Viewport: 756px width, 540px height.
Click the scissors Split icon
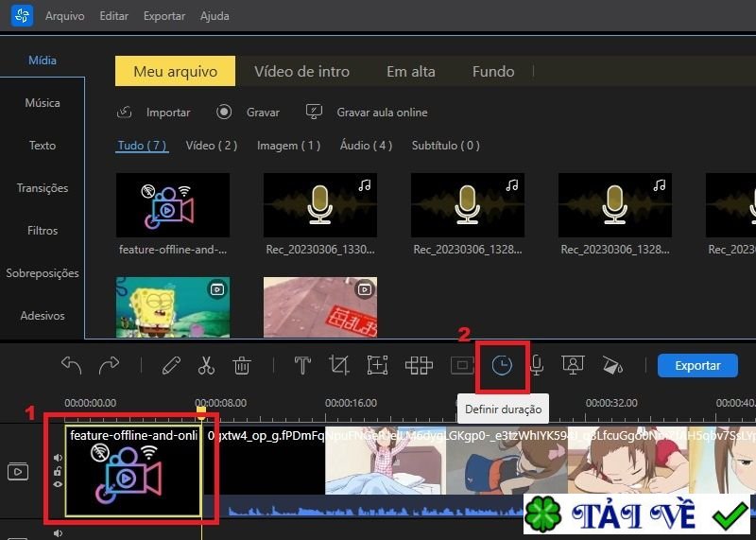point(206,365)
